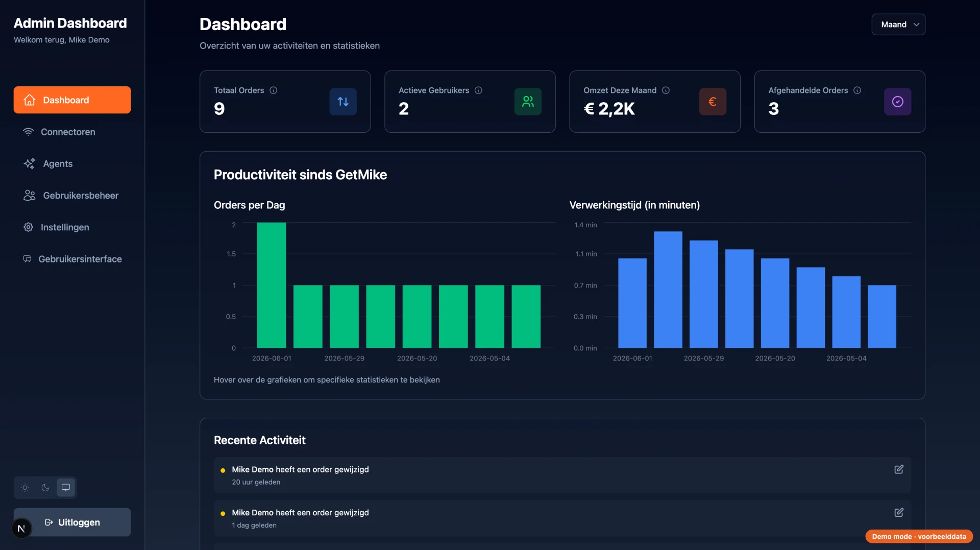Click the € 2,2K revenue value
Screen dimensions: 980x550
[x=609, y=109]
